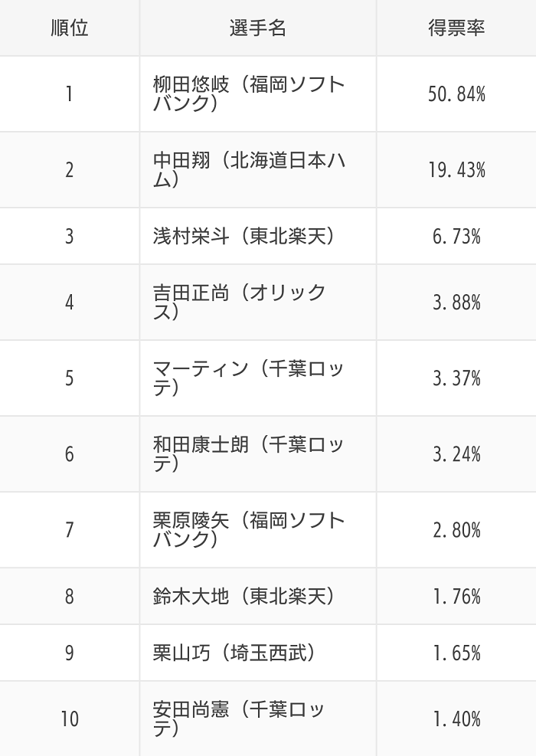Screen dimensions: 536x756
Task: Click 鈴木大地 (東北楽天) name cell
Action: pos(258,596)
